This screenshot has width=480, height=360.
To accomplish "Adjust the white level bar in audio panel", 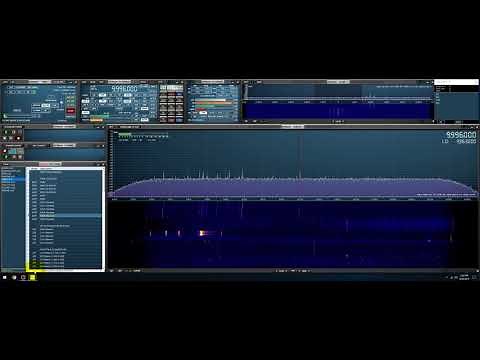I will pos(210,100).
